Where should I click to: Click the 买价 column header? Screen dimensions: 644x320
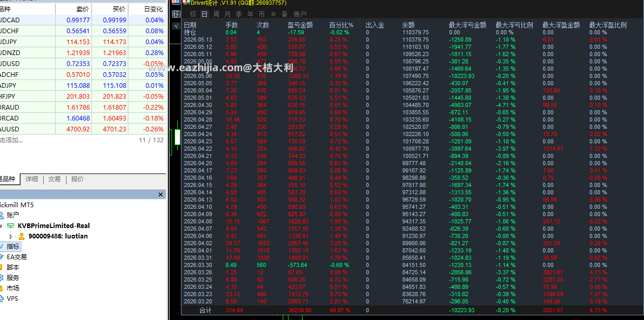point(119,9)
